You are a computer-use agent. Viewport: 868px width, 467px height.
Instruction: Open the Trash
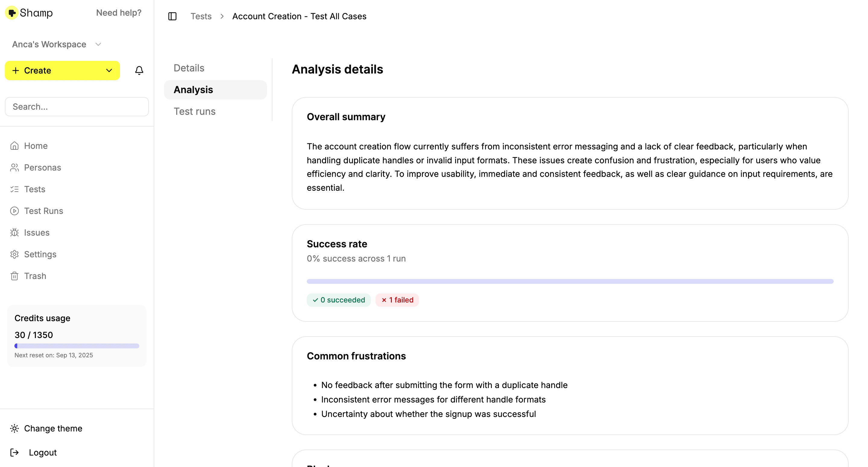[x=35, y=276]
